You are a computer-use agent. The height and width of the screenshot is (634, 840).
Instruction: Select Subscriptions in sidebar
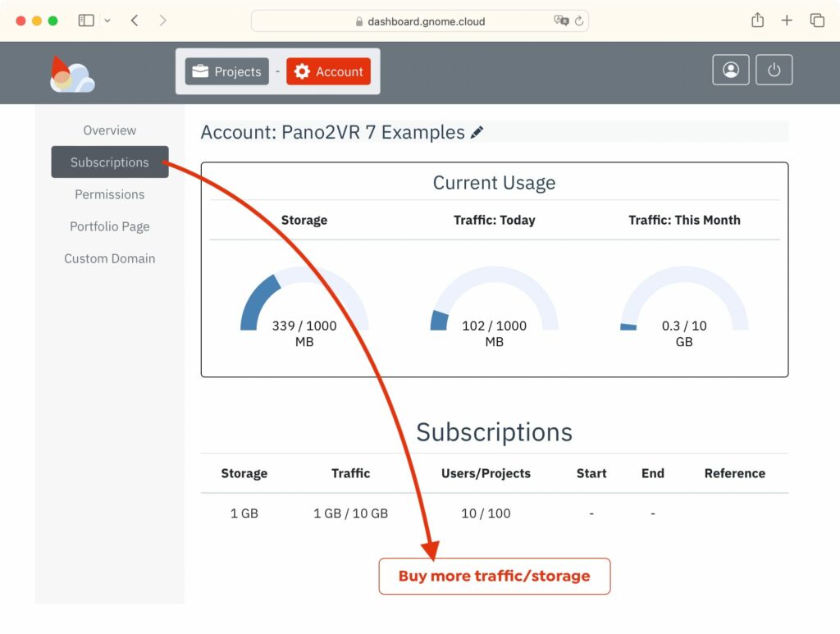tap(110, 162)
